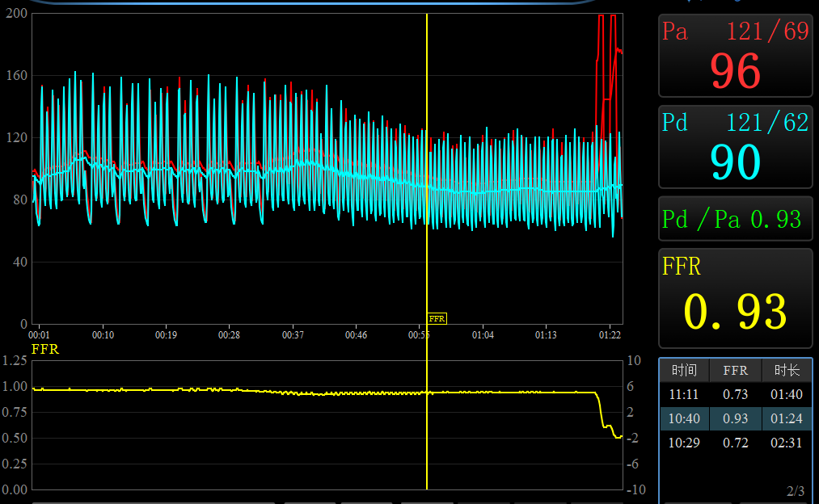The height and width of the screenshot is (504, 819).
Task: Click the yellow FFR marker label
Action: click(437, 319)
